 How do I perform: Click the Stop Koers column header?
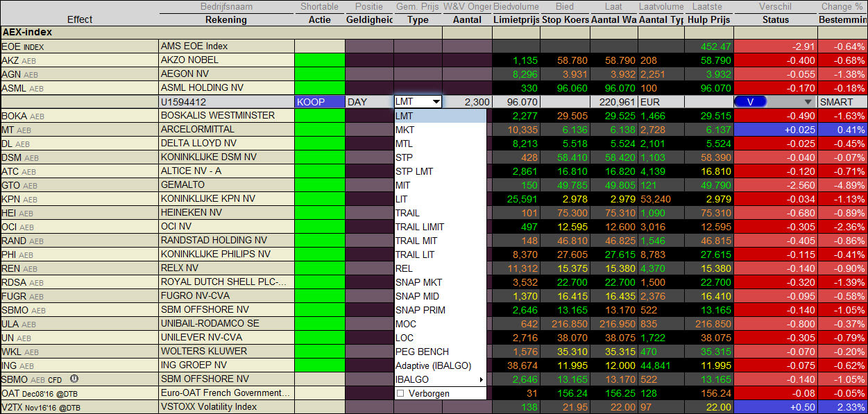pos(565,19)
